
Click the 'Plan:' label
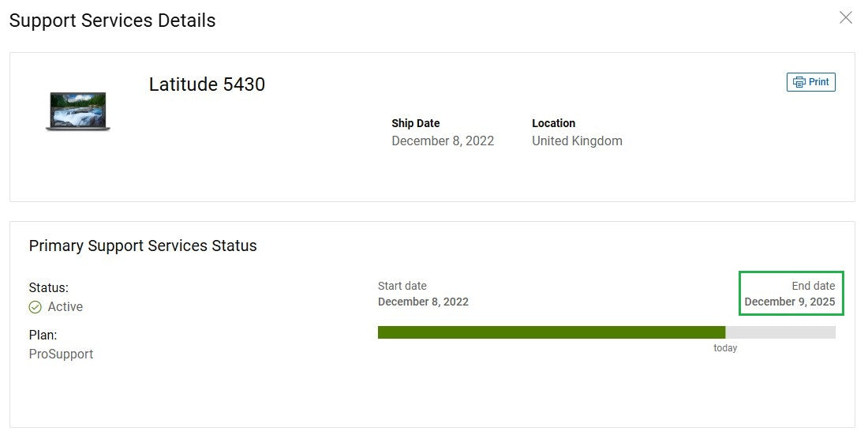click(x=43, y=335)
